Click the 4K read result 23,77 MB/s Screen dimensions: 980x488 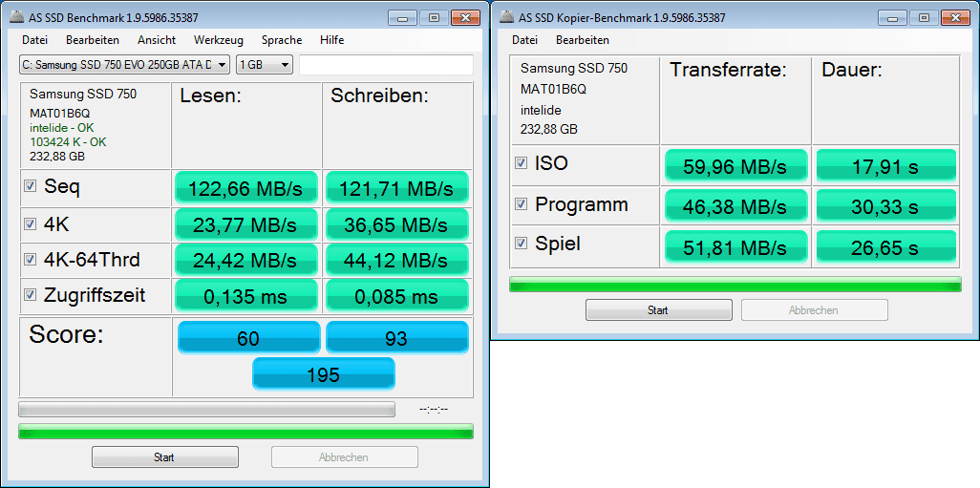point(246,224)
